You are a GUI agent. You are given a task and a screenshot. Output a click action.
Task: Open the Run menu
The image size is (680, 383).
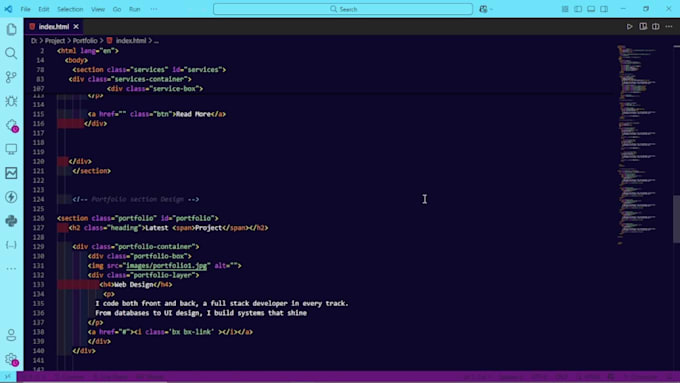[x=135, y=9]
